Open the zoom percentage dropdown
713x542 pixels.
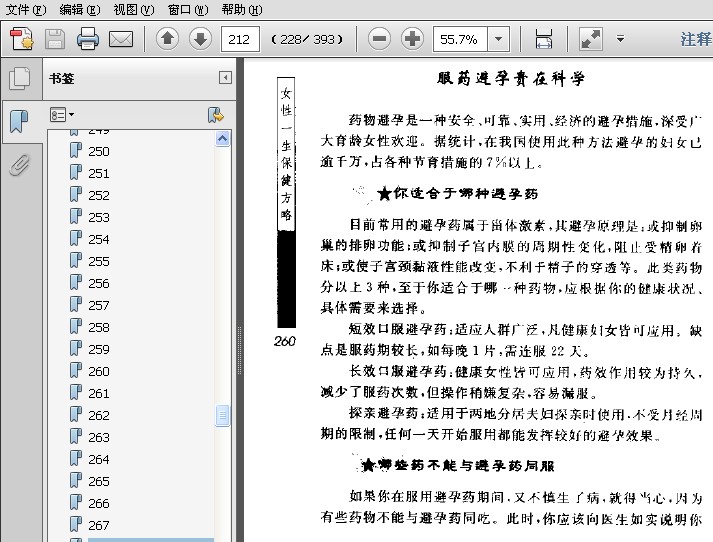pos(499,39)
